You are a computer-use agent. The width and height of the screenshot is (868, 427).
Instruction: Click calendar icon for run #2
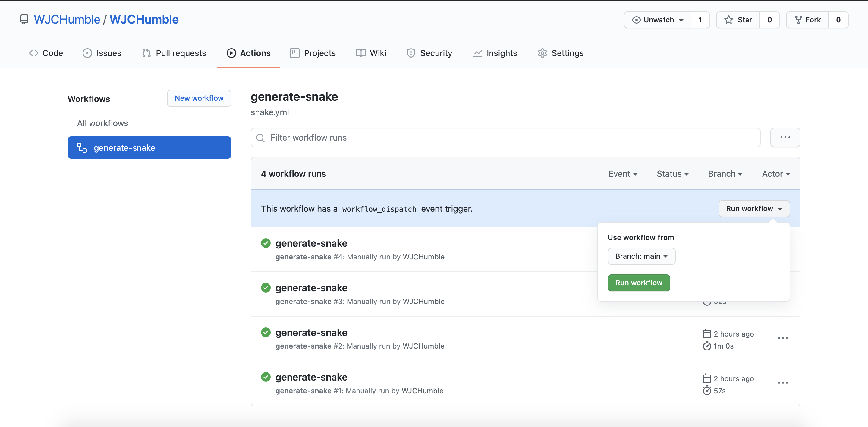(x=707, y=334)
